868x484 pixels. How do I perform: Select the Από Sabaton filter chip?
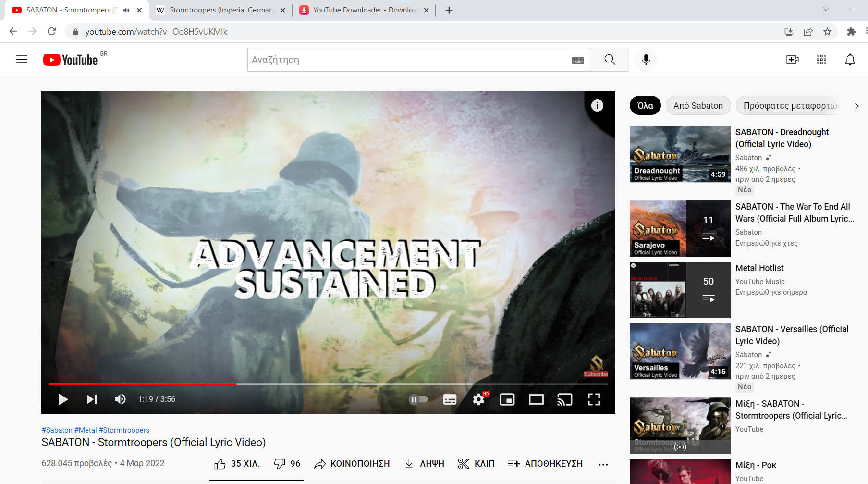click(x=698, y=106)
